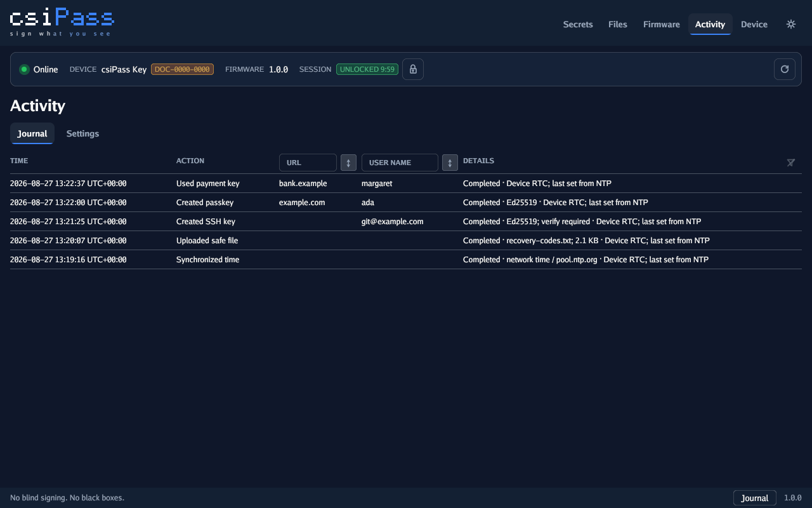Toggle the light/dark theme sun icon
The image size is (812, 508).
(791, 24)
